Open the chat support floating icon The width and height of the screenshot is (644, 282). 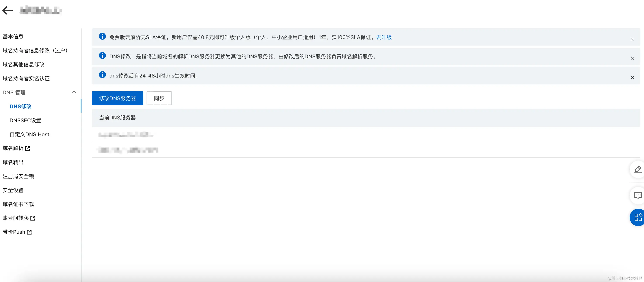638,195
